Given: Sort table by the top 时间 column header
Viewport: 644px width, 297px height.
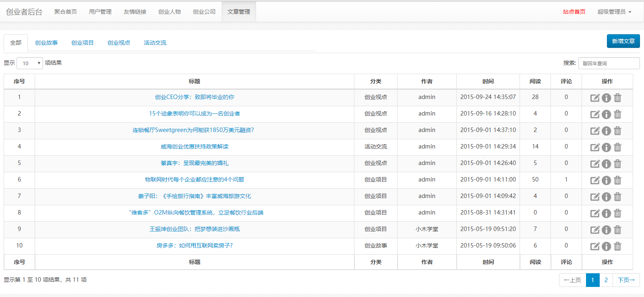Looking at the screenshot, I should pyautogui.click(x=488, y=81).
